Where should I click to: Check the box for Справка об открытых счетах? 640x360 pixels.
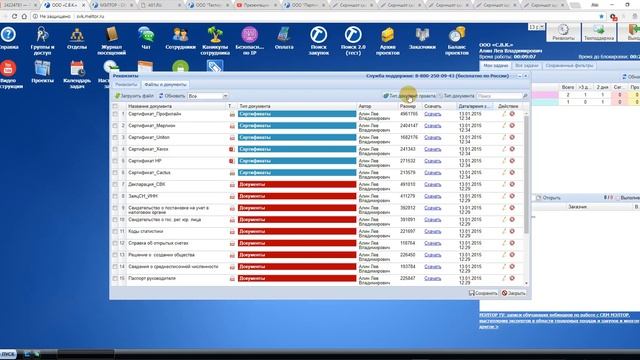click(x=115, y=244)
